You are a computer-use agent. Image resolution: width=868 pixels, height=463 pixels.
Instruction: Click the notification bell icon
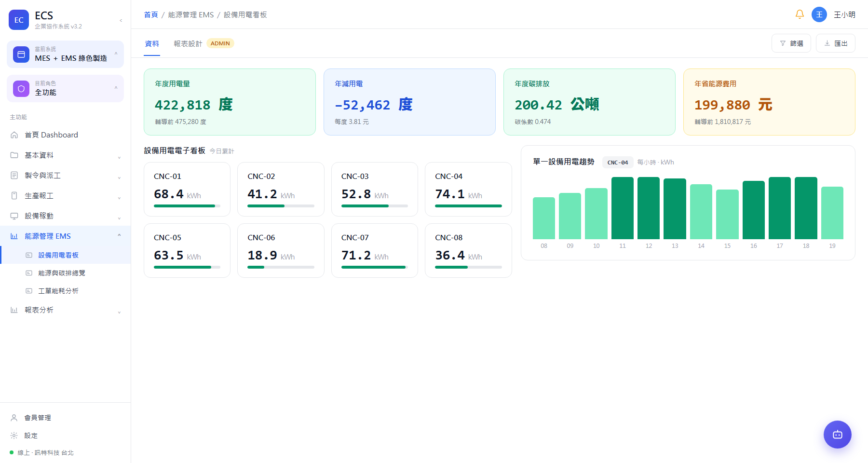tap(800, 14)
